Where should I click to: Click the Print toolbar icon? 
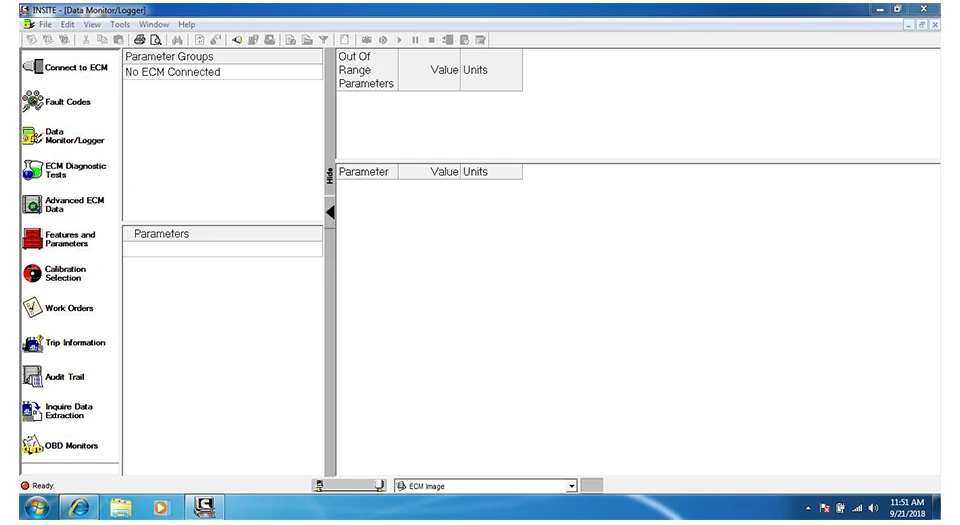coord(140,40)
